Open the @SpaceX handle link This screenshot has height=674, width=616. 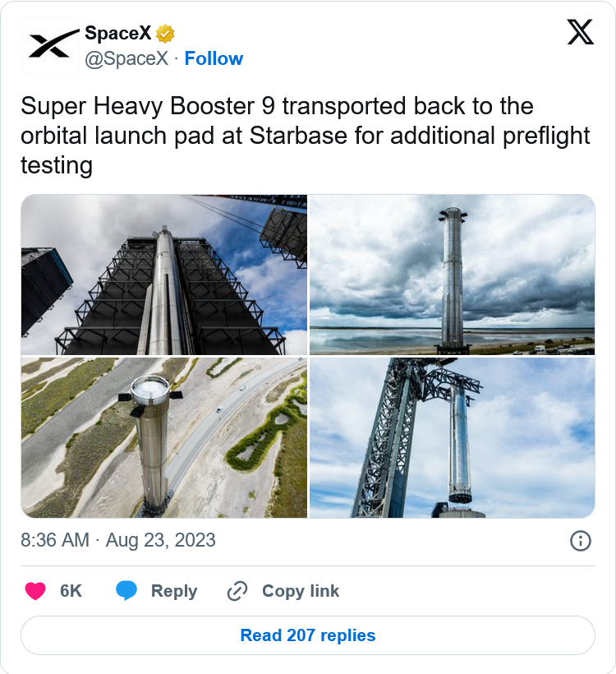click(x=126, y=58)
